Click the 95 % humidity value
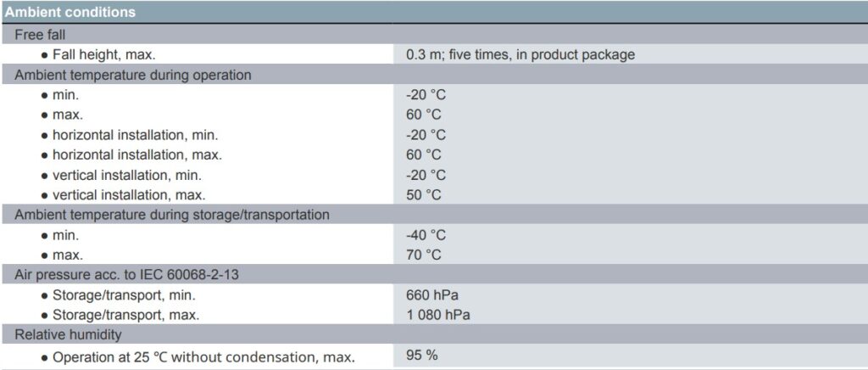The image size is (868, 370). (421, 356)
